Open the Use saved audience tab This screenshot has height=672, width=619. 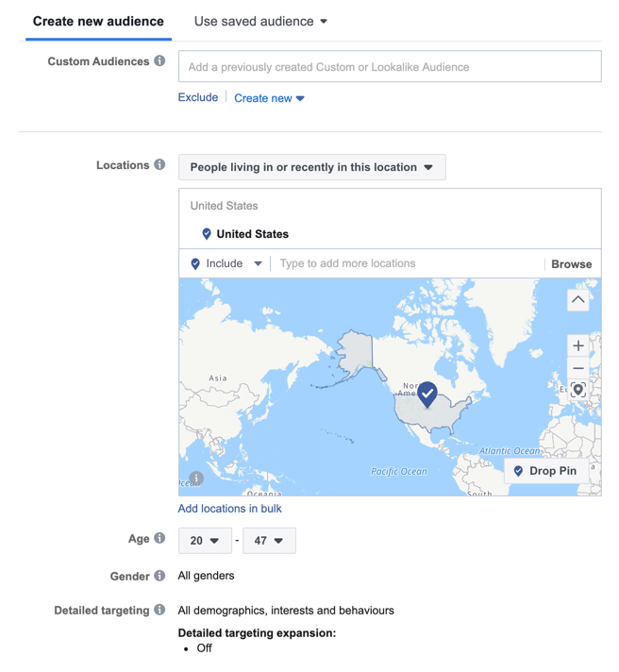(x=260, y=21)
